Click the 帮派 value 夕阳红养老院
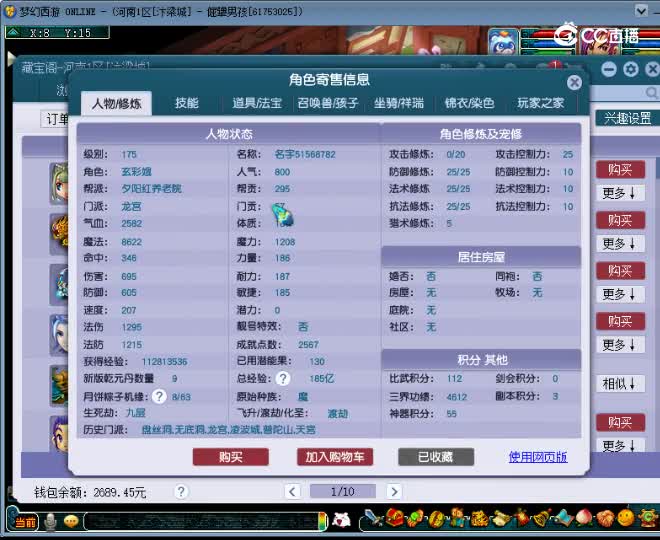 [152, 188]
